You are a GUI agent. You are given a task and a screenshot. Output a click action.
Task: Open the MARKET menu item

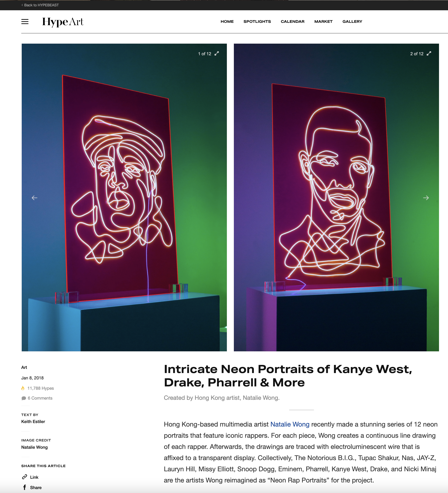pyautogui.click(x=323, y=21)
